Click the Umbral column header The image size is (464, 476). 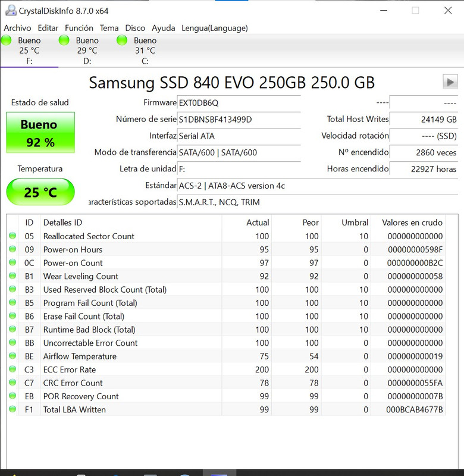point(346,223)
